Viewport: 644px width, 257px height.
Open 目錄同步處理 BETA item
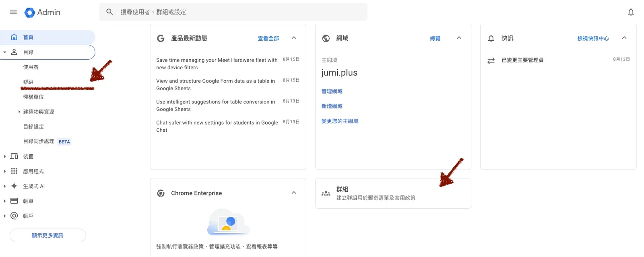pos(47,141)
